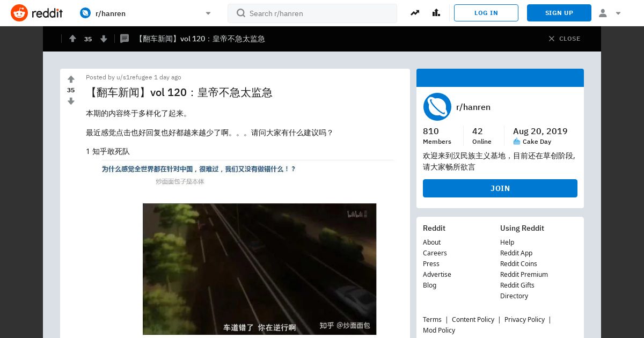This screenshot has height=338, width=644.
Task: Open the Press link
Action: pyautogui.click(x=431, y=263)
